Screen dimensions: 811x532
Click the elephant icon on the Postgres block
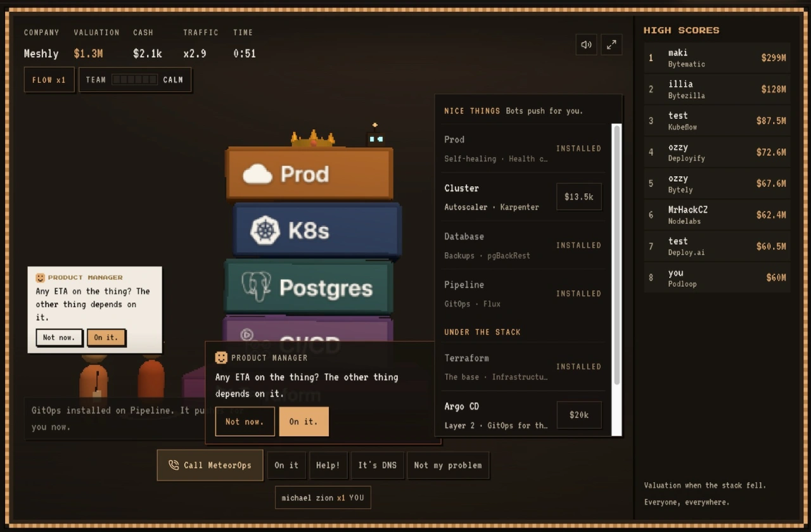click(257, 287)
